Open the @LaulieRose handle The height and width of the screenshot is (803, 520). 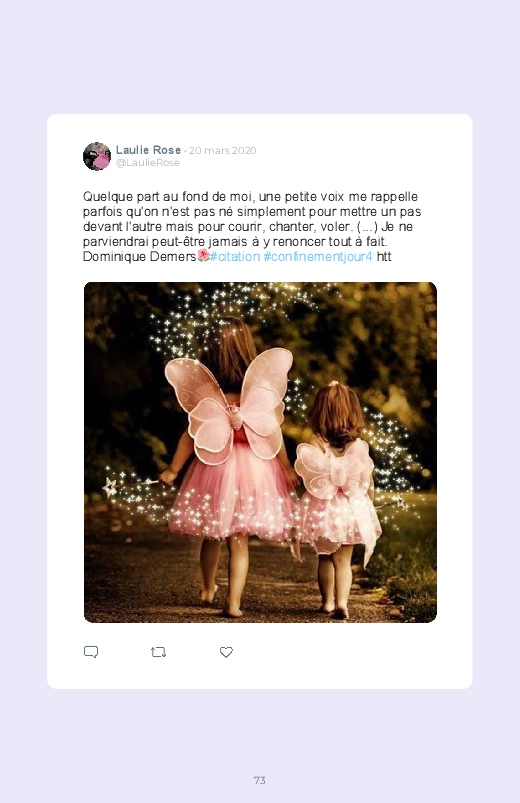pyautogui.click(x=148, y=163)
